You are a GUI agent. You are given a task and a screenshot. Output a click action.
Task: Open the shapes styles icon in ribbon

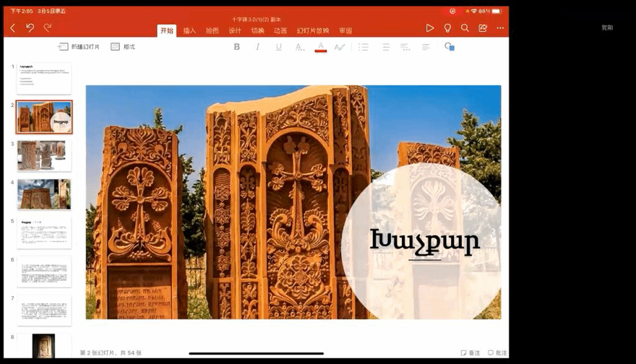[450, 47]
